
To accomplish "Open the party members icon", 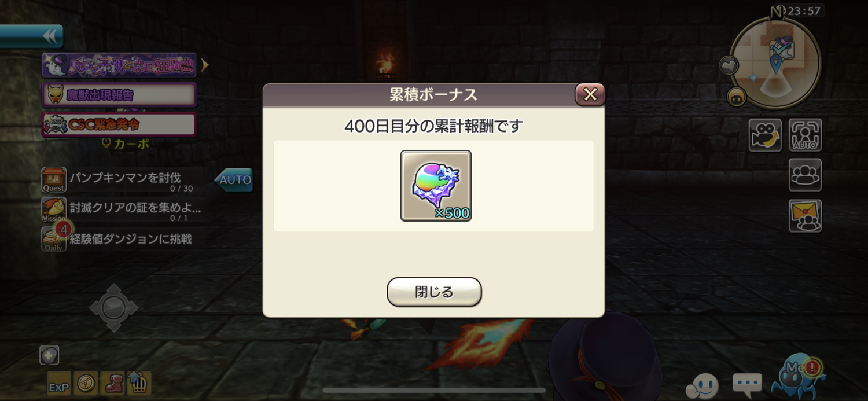I will click(805, 175).
